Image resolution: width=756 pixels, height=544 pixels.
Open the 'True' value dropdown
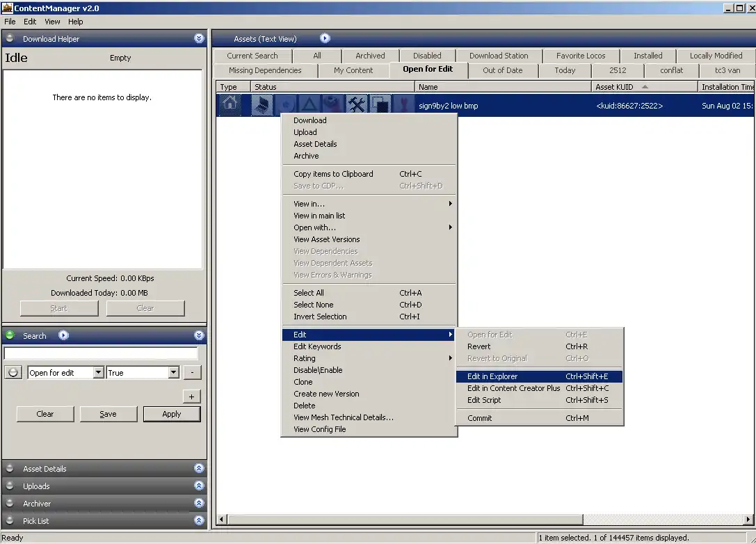(x=173, y=373)
